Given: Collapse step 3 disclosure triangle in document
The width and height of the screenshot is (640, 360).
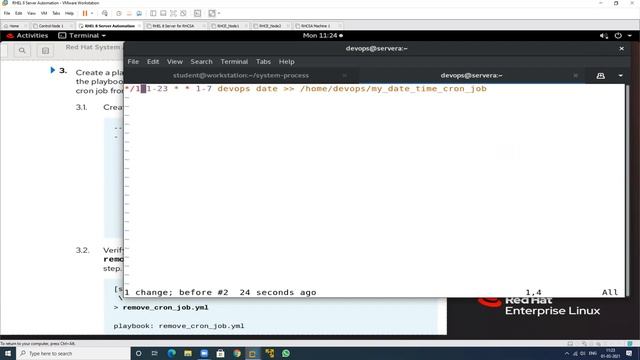Looking at the screenshot, I should (53, 70).
